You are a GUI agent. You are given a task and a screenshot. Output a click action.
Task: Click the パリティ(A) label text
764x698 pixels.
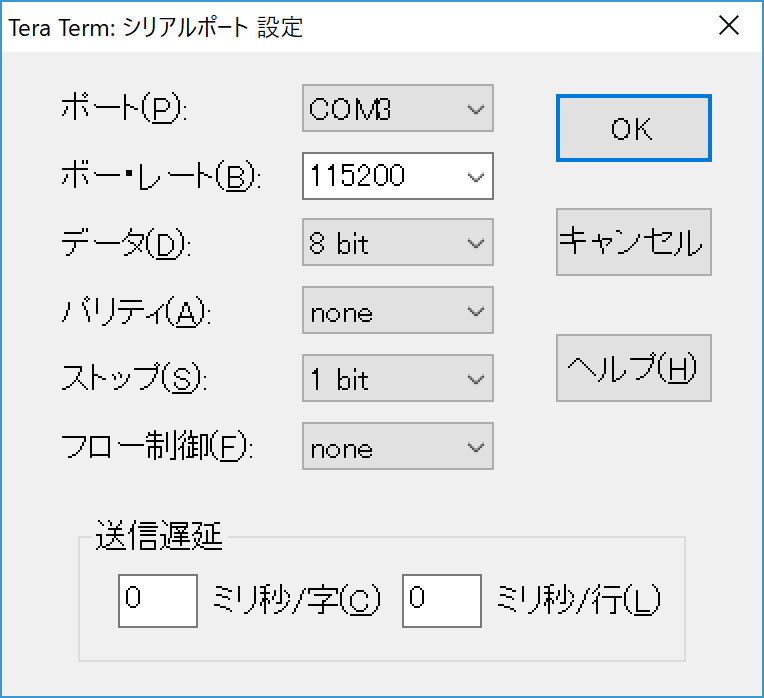137,312
